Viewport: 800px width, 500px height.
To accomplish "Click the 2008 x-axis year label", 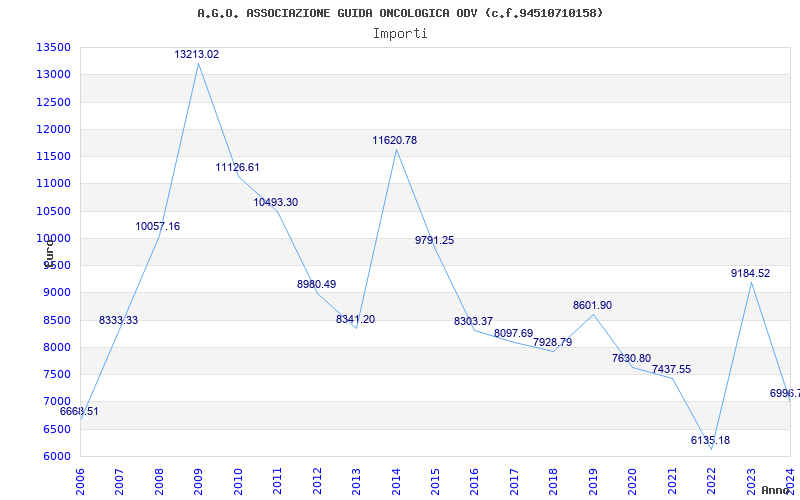I will [x=159, y=482].
